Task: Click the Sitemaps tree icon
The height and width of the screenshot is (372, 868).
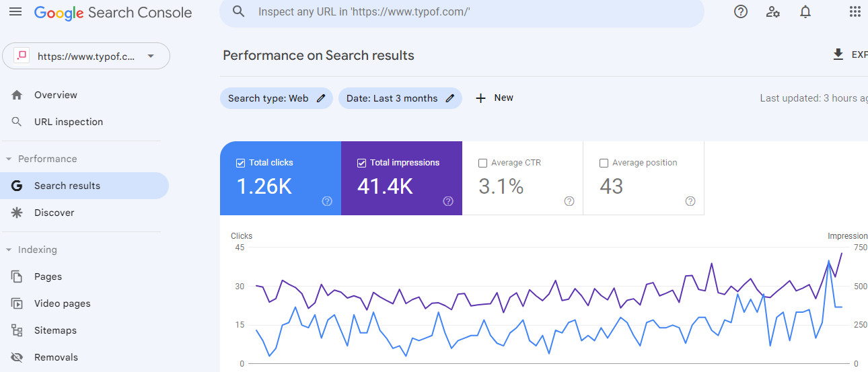Action: (17, 330)
